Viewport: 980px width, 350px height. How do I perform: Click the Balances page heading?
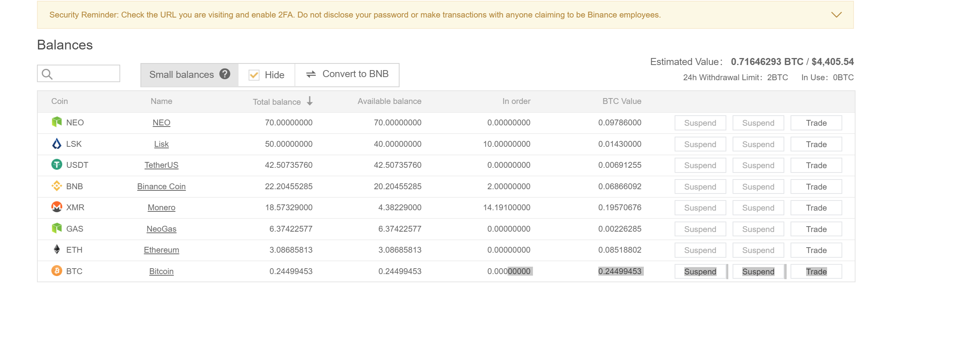[x=65, y=45]
